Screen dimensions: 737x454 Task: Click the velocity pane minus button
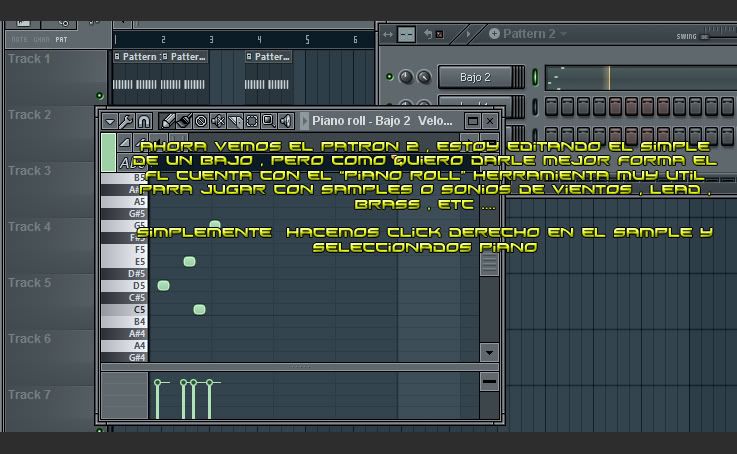(x=489, y=382)
